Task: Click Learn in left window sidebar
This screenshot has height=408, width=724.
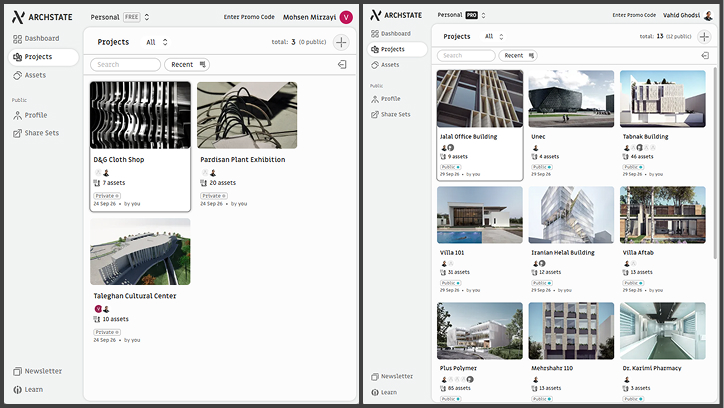Action: (x=28, y=390)
